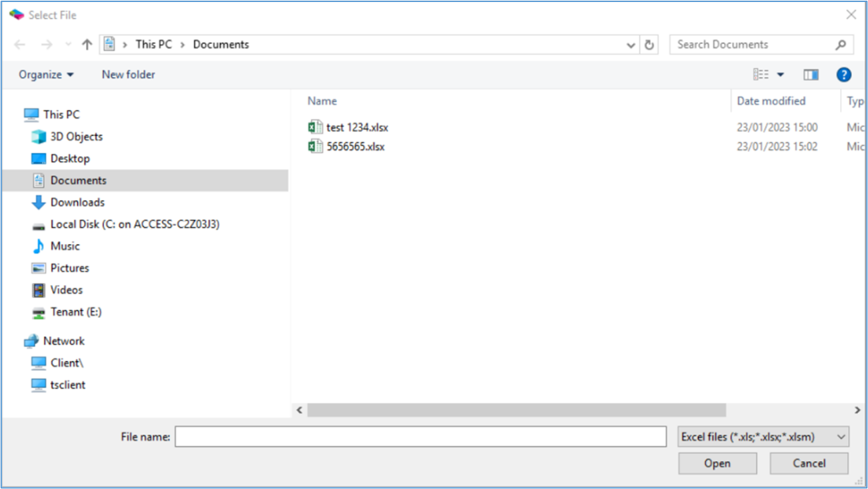This screenshot has width=868, height=489.
Task: Open Help via the question mark icon
Action: tap(844, 74)
